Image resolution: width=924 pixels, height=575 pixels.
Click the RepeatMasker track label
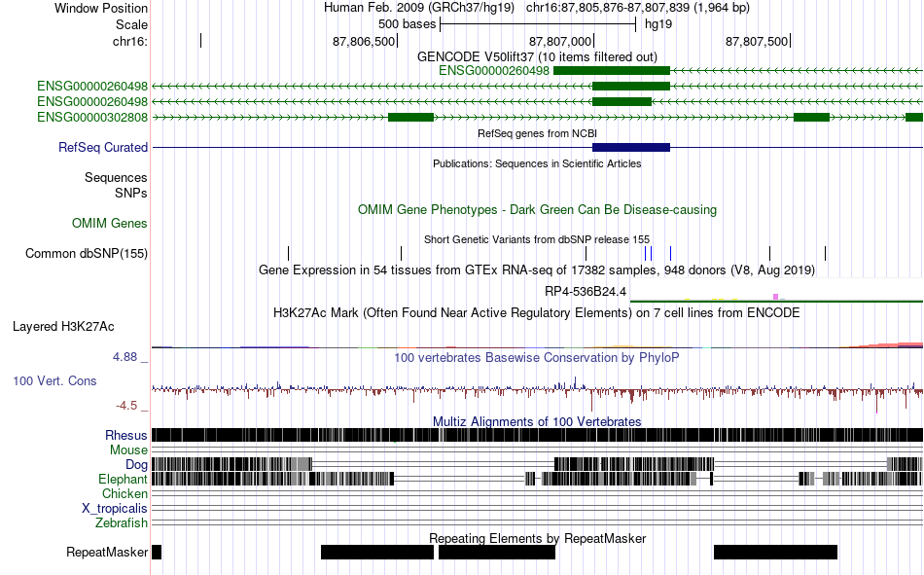click(107, 552)
